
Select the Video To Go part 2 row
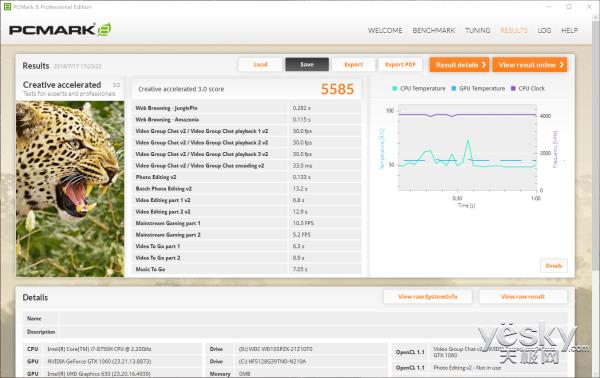(x=246, y=258)
